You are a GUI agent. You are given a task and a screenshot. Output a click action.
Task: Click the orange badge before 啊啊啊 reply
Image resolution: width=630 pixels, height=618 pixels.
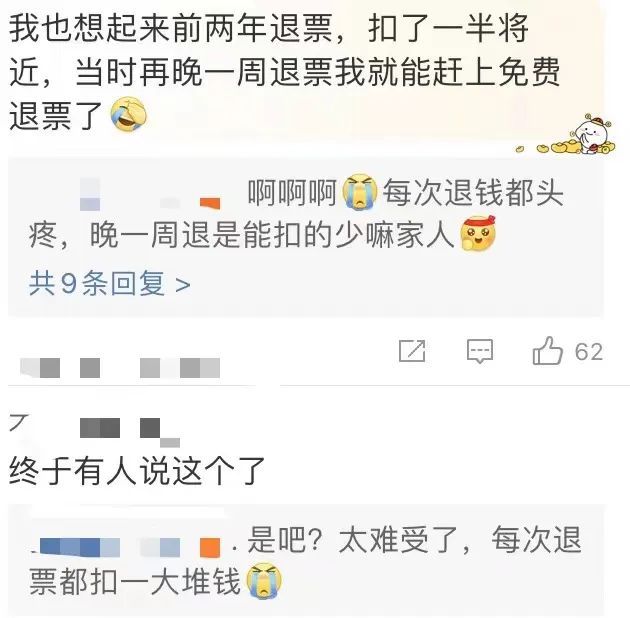(x=210, y=203)
